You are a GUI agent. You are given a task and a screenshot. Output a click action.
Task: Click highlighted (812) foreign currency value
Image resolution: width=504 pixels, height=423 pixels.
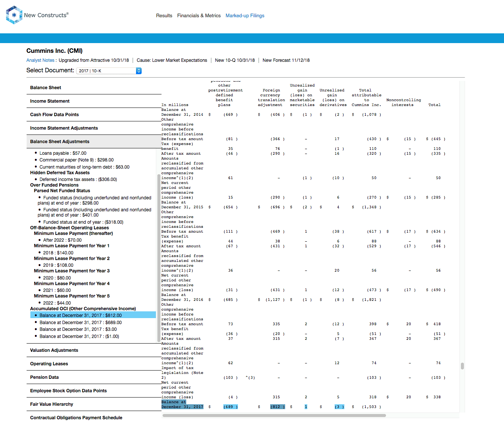[277, 407]
